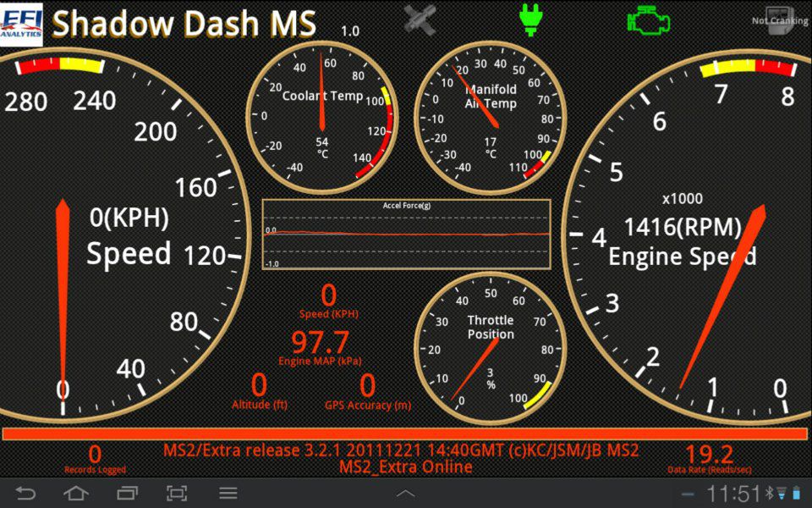Tap the 280 mark on Speed gauge
The height and width of the screenshot is (508, 812).
(26, 102)
